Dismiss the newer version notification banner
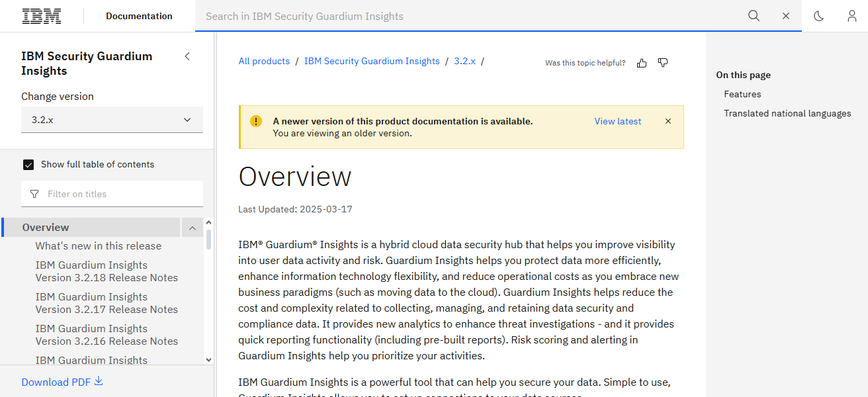868x397 pixels. [x=668, y=121]
